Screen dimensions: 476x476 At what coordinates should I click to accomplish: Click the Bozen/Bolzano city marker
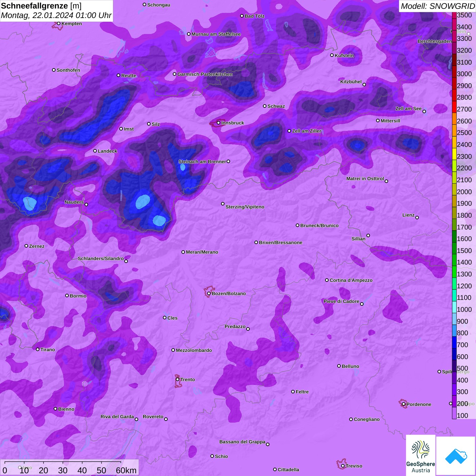209,293
